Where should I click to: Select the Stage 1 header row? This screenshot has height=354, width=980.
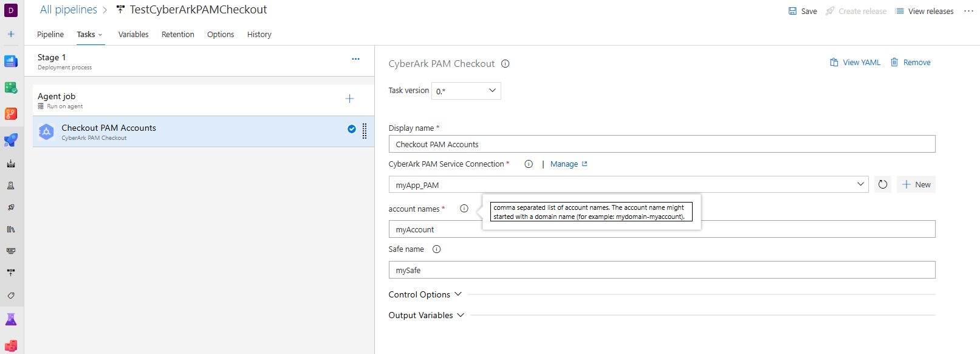[x=199, y=61]
